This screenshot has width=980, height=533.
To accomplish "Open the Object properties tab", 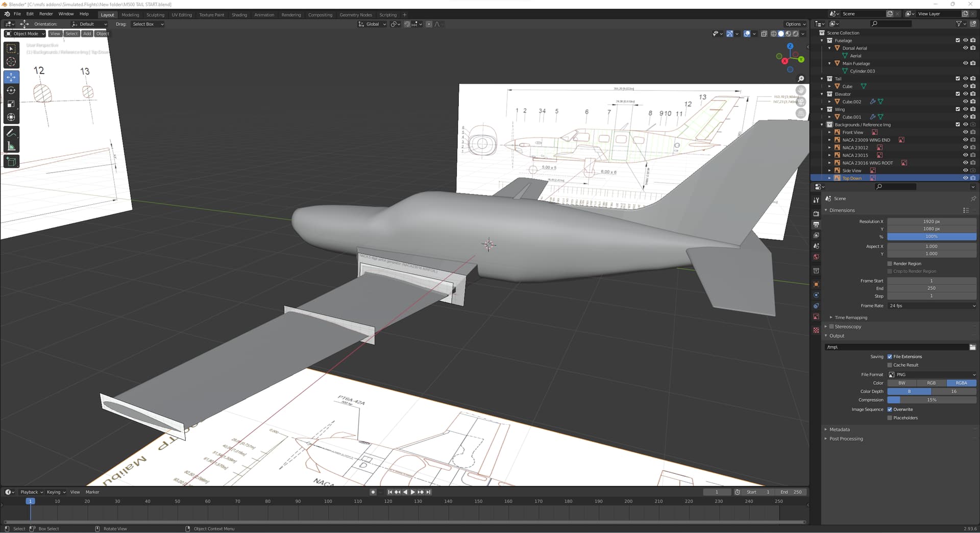I will pyautogui.click(x=816, y=284).
